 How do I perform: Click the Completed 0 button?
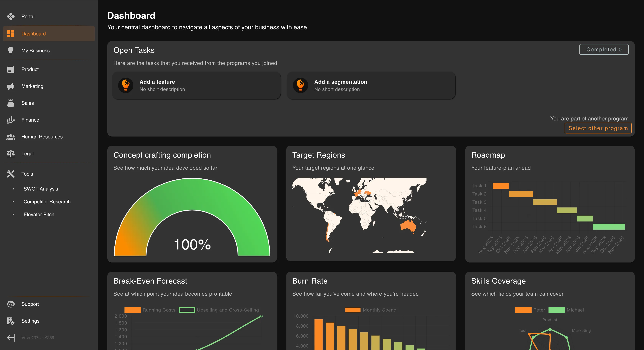click(x=604, y=49)
